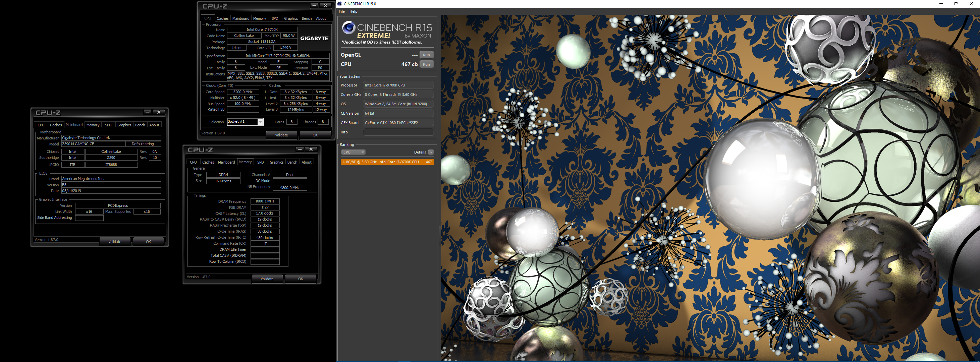The width and height of the screenshot is (980, 362).
Task: Open Graphics tab in Memory CPU-Z window
Action: pos(277,162)
